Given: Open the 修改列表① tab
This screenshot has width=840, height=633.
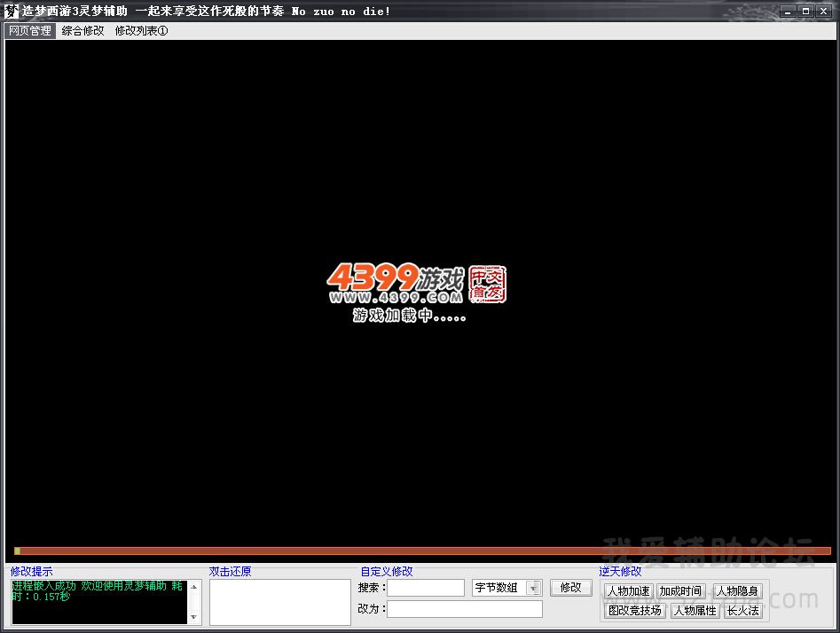Looking at the screenshot, I should pyautogui.click(x=141, y=31).
